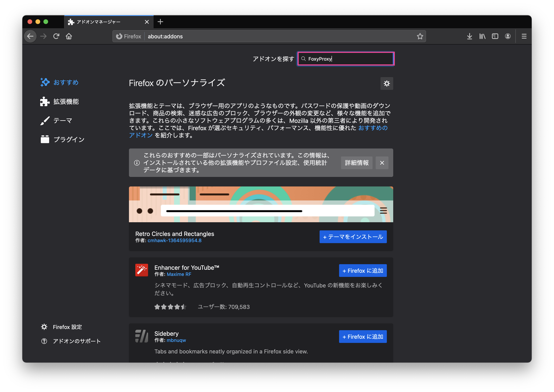Open the downloads panel
This screenshot has height=392, width=554.
(469, 36)
